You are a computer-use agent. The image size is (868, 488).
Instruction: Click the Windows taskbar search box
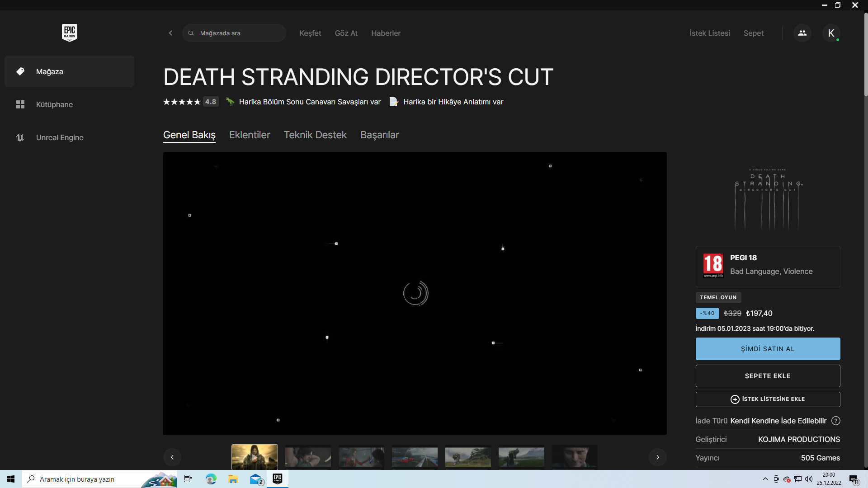coord(99,479)
